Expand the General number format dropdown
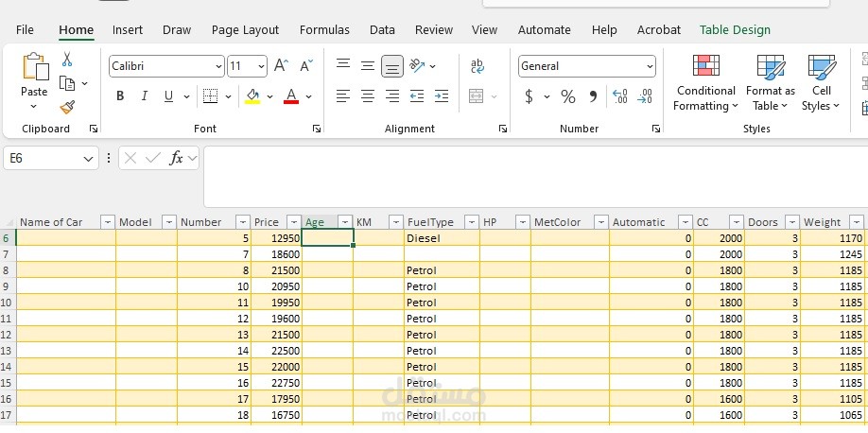Viewport: 868px width, 433px height. coord(650,66)
